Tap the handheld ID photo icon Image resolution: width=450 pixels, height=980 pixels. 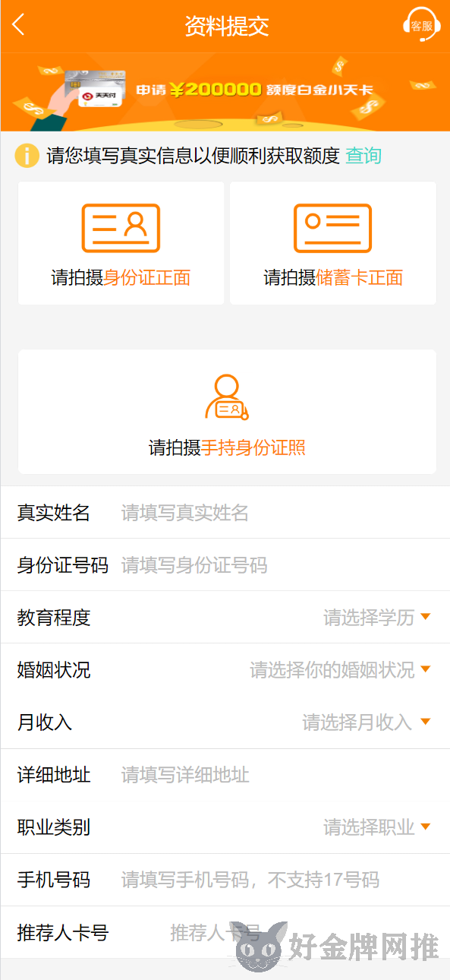click(x=227, y=397)
